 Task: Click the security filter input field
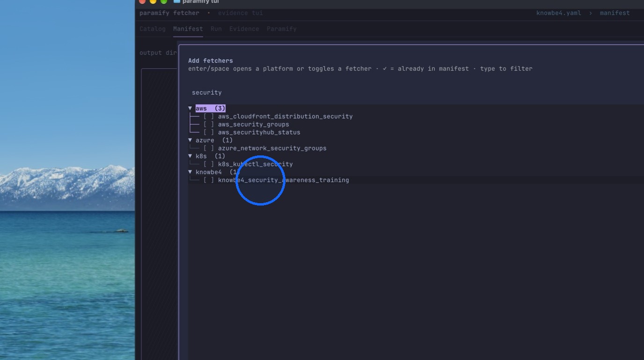pos(416,93)
